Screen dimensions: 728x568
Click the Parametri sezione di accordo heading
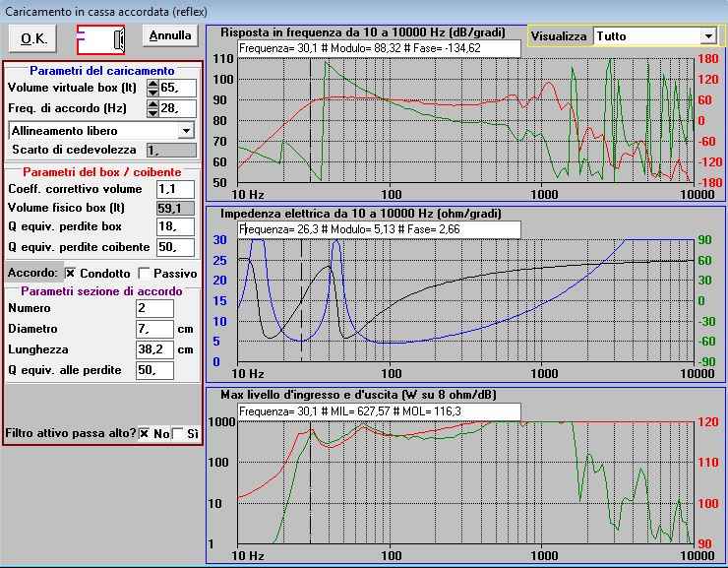101,291
